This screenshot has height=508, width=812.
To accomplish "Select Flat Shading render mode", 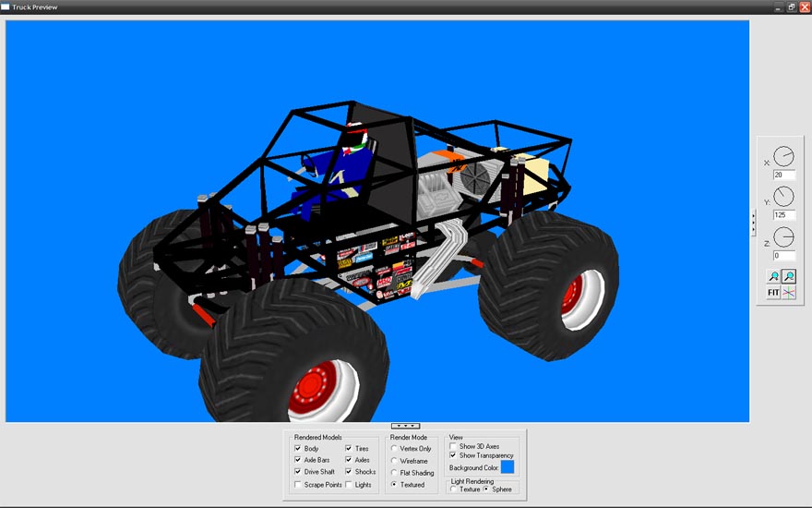I will (395, 473).
